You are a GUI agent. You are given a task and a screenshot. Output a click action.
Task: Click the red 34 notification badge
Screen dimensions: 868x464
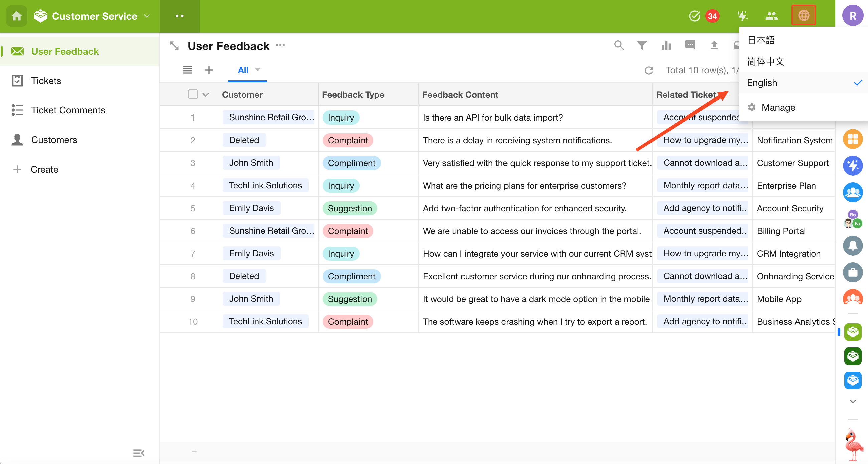coord(712,16)
